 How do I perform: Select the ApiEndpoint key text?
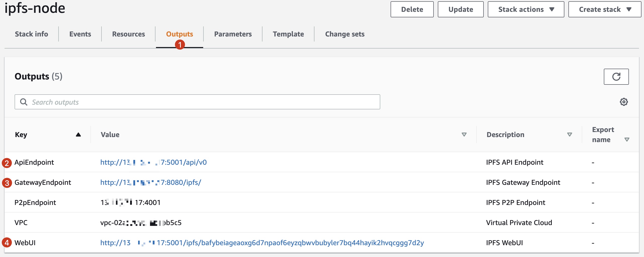coord(34,162)
